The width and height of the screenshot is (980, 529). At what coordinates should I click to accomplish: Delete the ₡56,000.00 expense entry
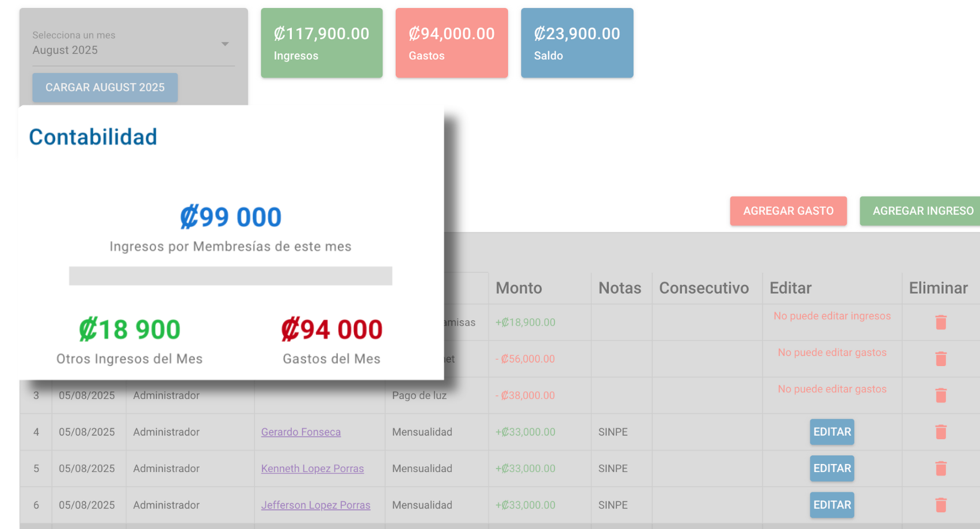coord(940,359)
